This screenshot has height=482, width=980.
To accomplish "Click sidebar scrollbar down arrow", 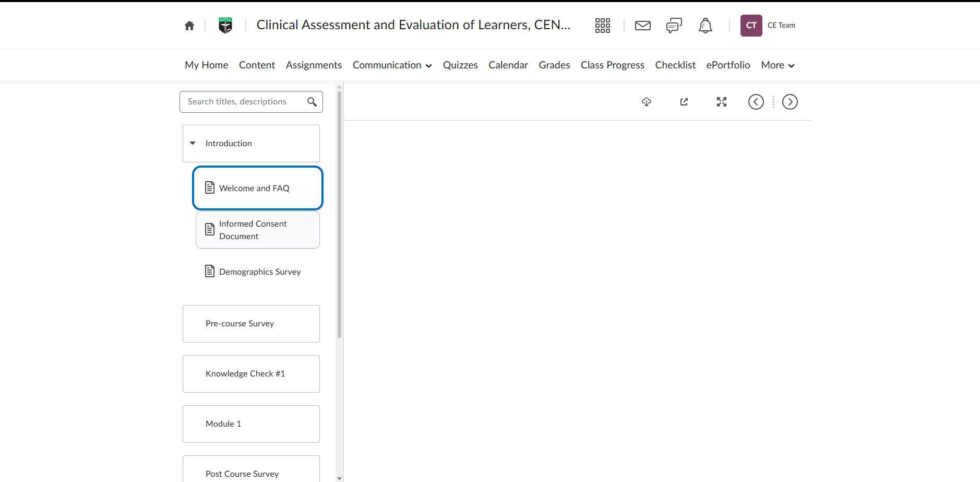I will point(340,478).
